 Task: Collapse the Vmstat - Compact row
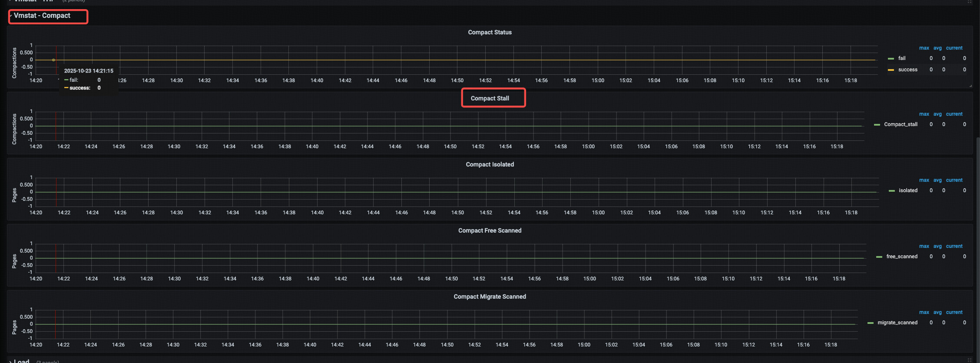coord(42,16)
